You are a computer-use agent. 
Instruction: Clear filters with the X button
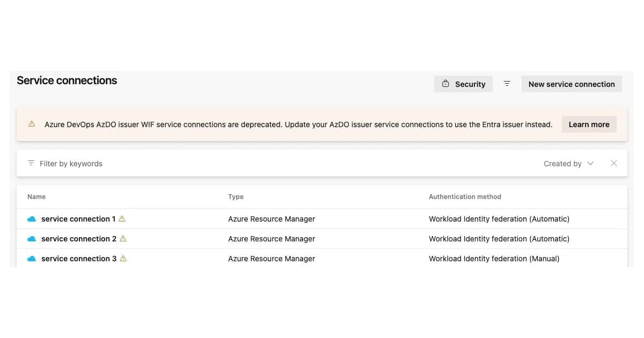[x=614, y=163]
